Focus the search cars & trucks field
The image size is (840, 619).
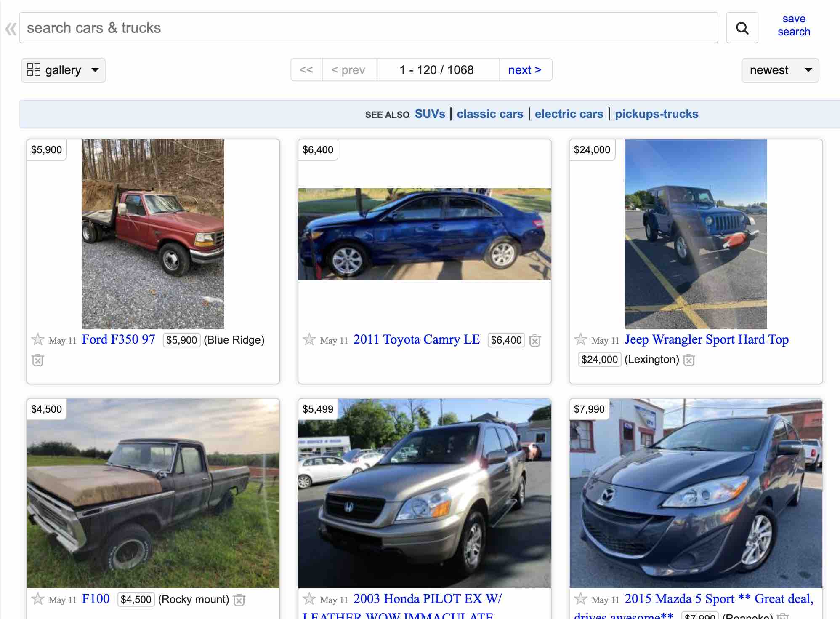368,28
